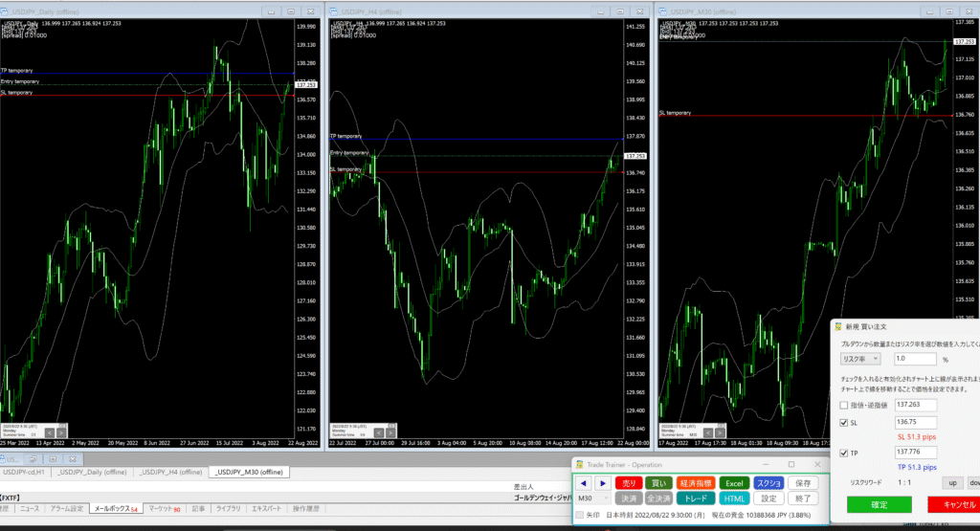Viewport: 980px width, 531px height.
Task: Close the M30 chart's date info box
Action: click(722, 426)
